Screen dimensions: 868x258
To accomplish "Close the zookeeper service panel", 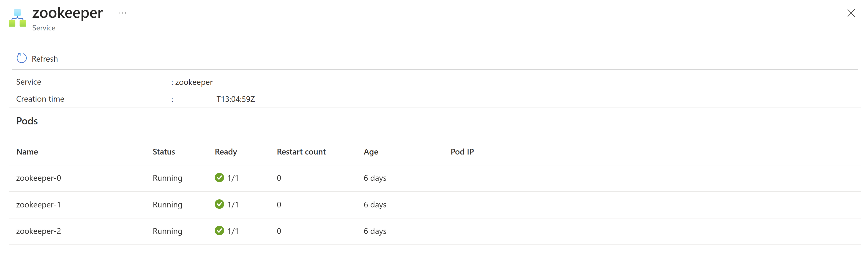I will [x=851, y=13].
